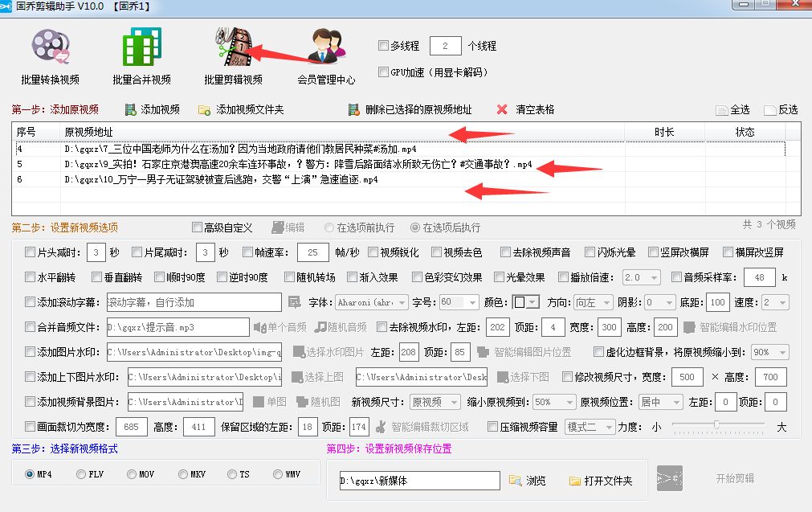Select the WMV format option
The image size is (812, 512).
point(278,474)
